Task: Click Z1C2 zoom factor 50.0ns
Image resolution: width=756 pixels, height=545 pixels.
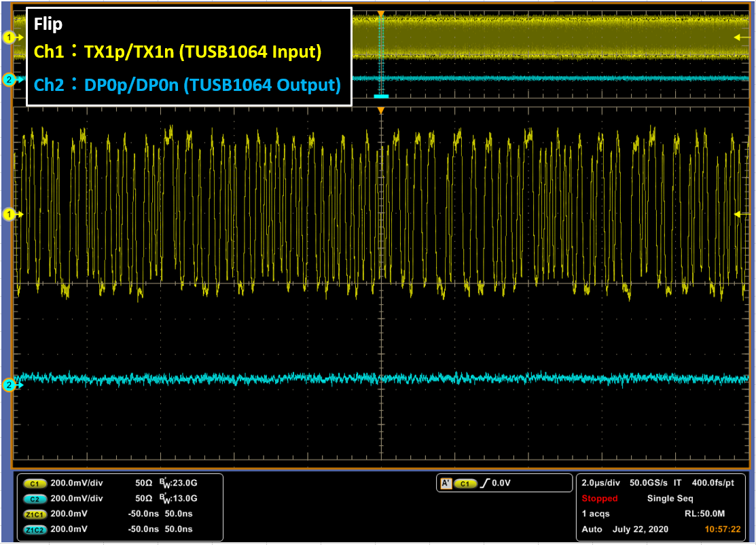Action: click(179, 529)
